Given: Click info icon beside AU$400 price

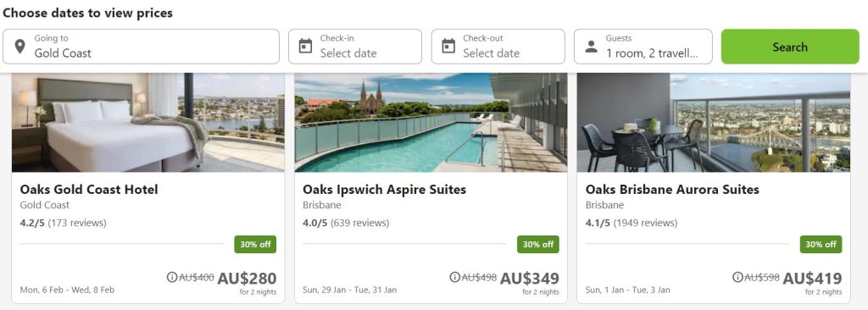Looking at the screenshot, I should tap(172, 277).
